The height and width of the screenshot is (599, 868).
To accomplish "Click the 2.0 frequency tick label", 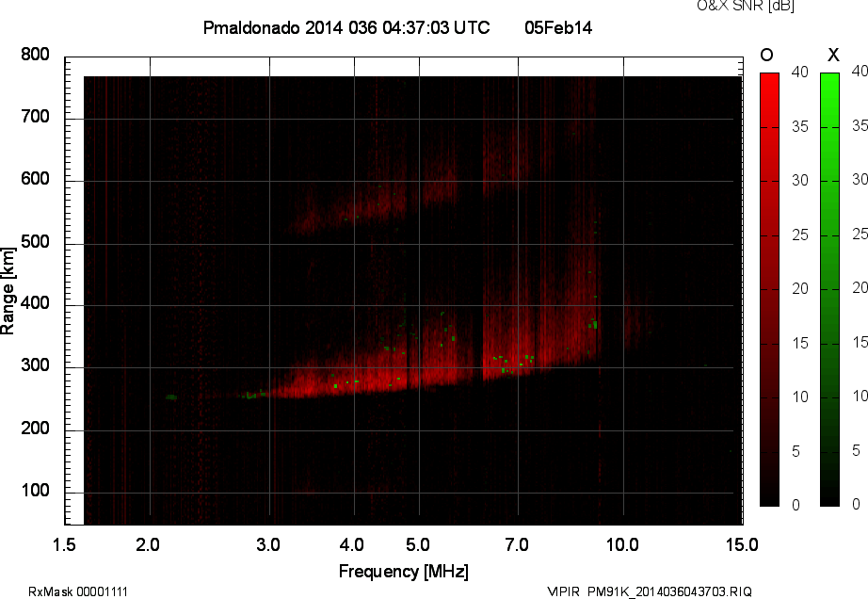I will tap(148, 544).
